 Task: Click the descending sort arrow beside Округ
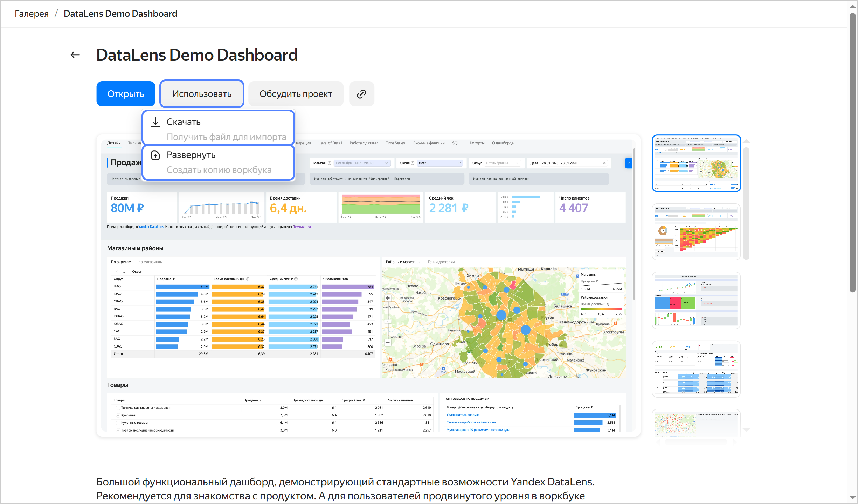coord(124,272)
